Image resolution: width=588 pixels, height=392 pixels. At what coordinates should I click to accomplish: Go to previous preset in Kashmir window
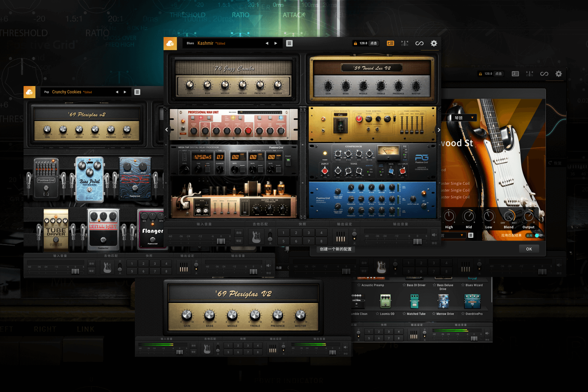tap(267, 43)
